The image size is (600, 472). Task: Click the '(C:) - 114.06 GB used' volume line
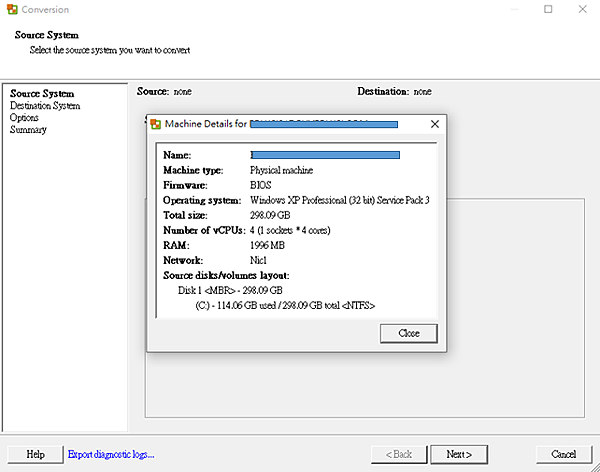(x=285, y=305)
